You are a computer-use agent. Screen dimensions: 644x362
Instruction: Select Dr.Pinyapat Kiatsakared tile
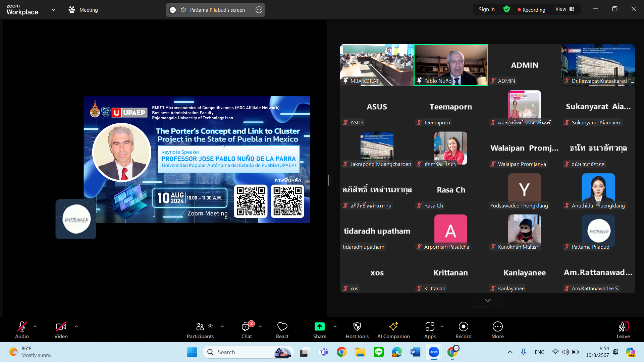(x=598, y=65)
